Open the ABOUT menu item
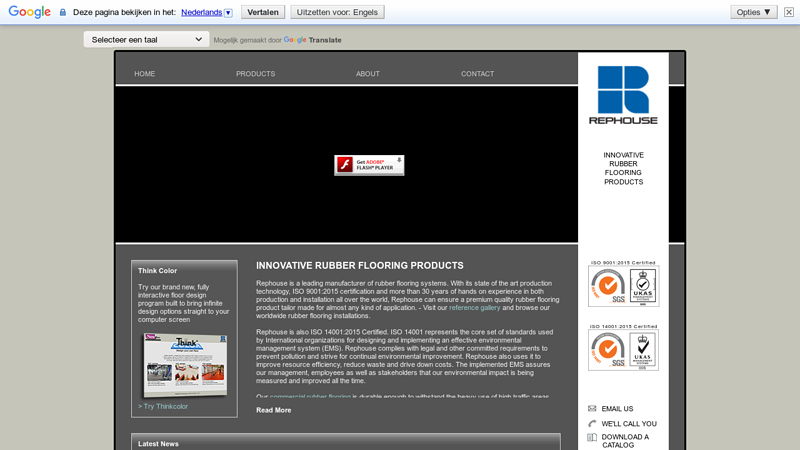The width and height of the screenshot is (800, 450). click(367, 74)
